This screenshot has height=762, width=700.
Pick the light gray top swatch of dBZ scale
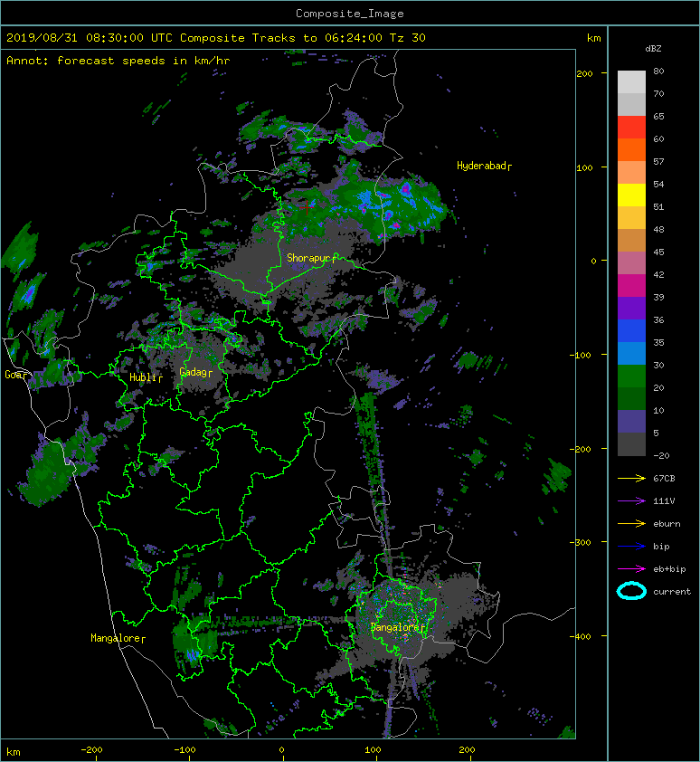pyautogui.click(x=631, y=81)
